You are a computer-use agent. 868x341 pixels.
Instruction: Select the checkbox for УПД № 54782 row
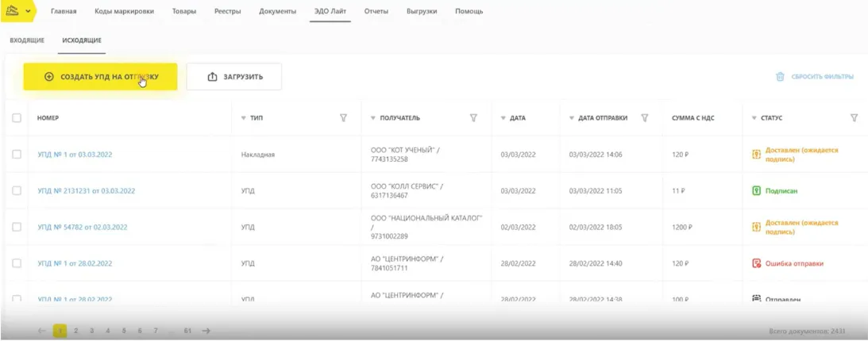click(x=17, y=227)
